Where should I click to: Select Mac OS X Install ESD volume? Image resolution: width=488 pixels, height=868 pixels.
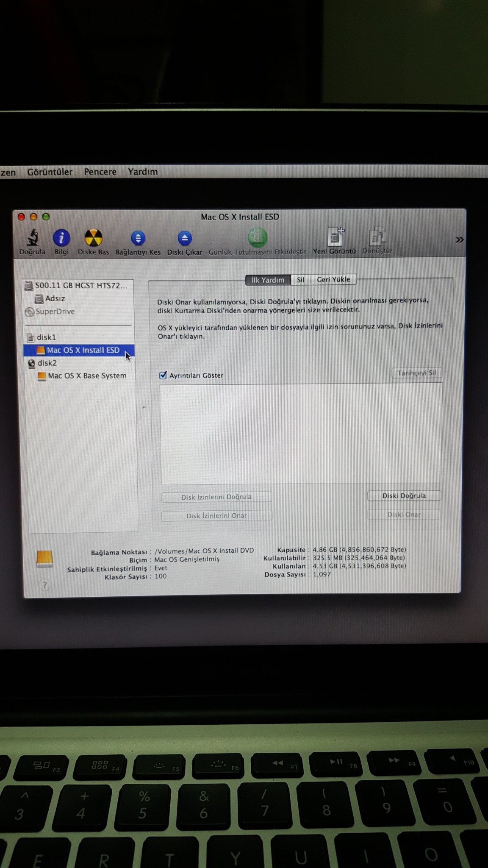79,350
